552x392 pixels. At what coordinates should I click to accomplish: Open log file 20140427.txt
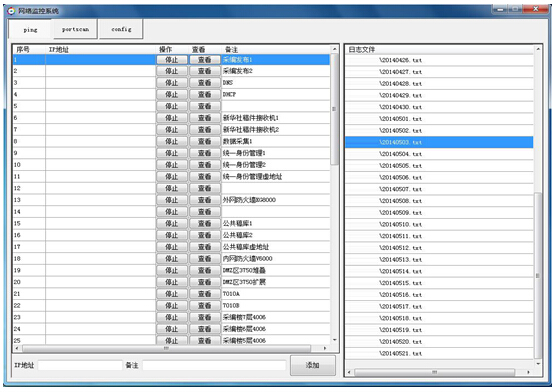pyautogui.click(x=439, y=72)
